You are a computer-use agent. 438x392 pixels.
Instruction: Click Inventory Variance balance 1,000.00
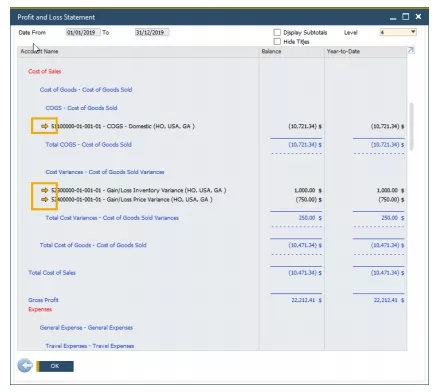pyautogui.click(x=308, y=190)
